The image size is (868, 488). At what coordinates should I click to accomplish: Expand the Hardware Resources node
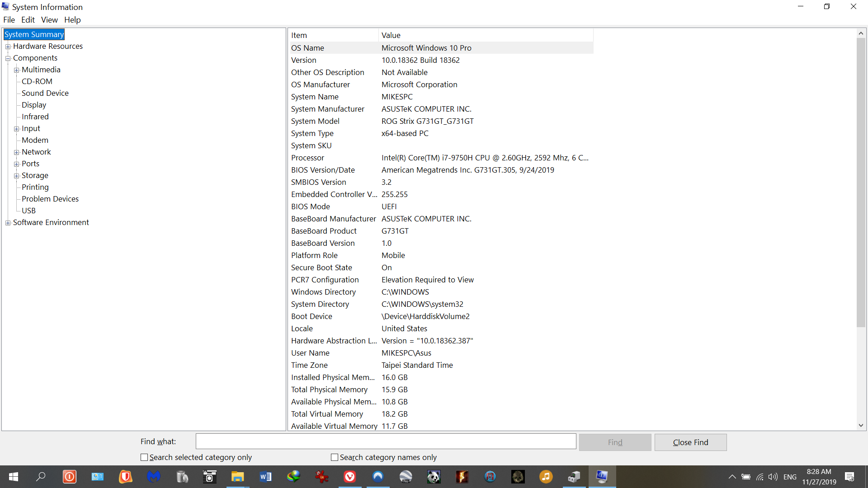click(x=8, y=47)
